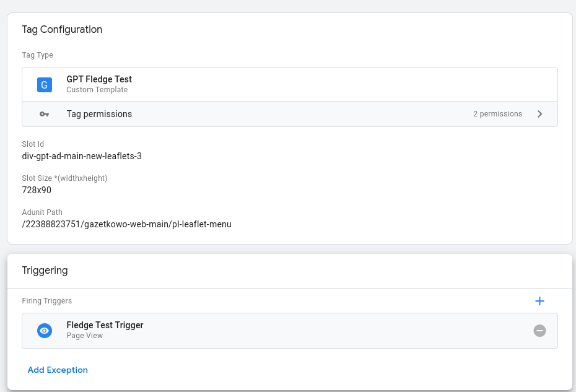Screen dimensions: 576x392
Task: Click the Slot Id value div-gpt-ad-main-new-leaflets-3
Action: click(x=82, y=156)
